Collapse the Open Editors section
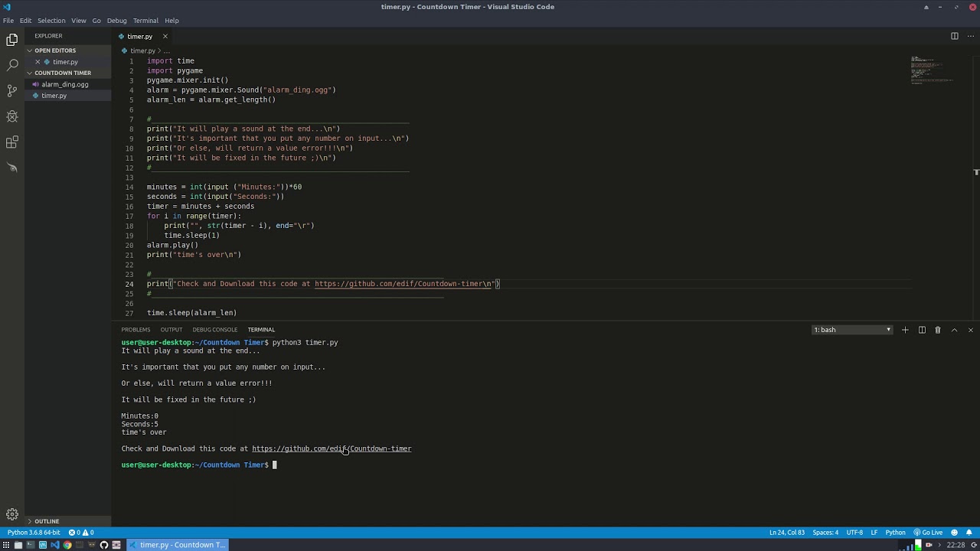The height and width of the screenshot is (551, 980). (x=67, y=51)
